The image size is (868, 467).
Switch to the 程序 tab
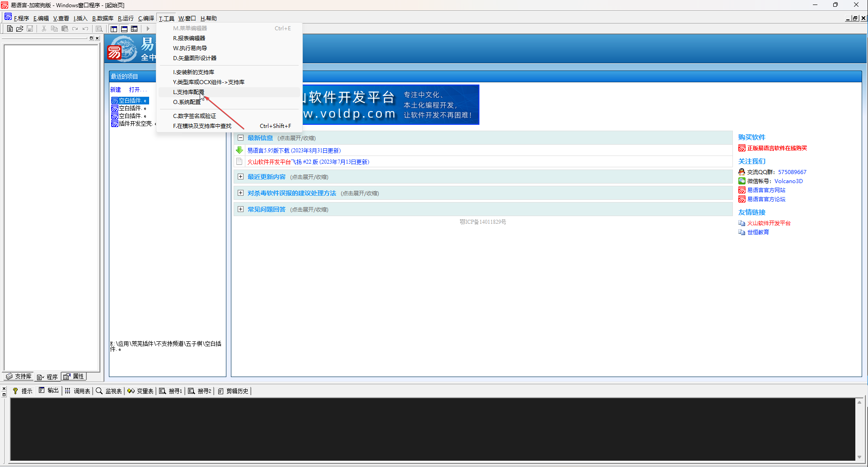(x=47, y=377)
